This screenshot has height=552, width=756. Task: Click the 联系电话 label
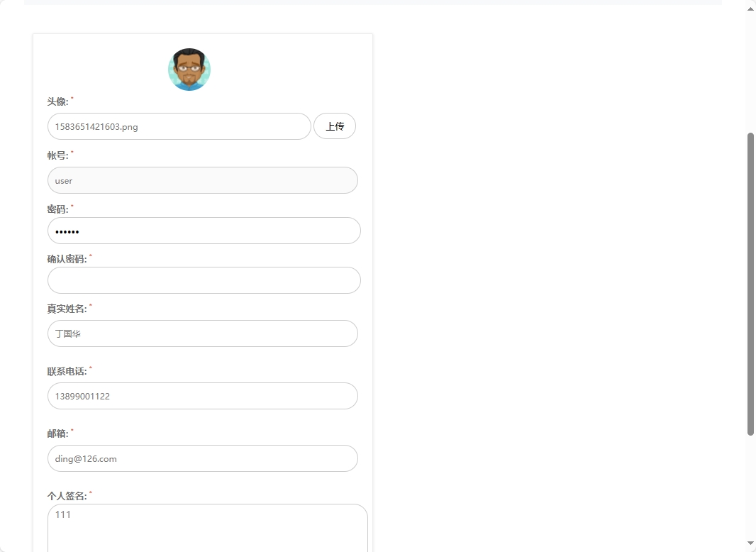point(67,372)
